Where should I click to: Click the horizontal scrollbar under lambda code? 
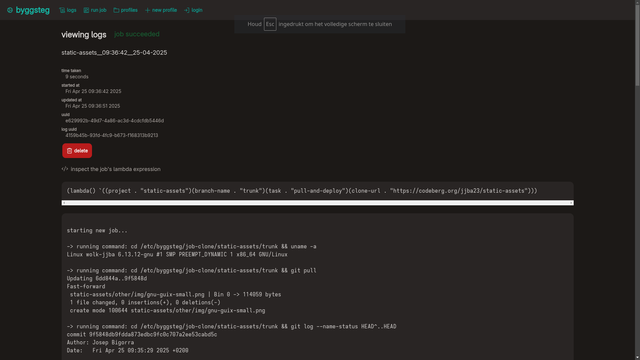(318, 203)
